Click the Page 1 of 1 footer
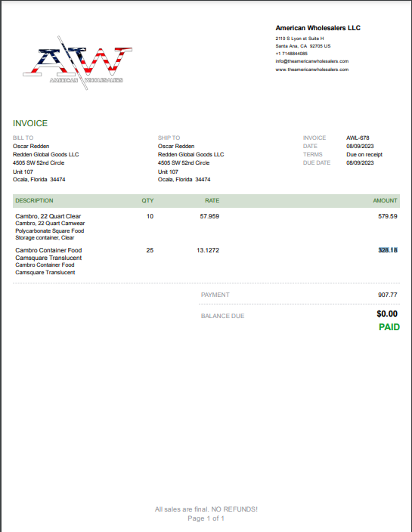Screen dimensions: 412x532 (x=206, y=518)
